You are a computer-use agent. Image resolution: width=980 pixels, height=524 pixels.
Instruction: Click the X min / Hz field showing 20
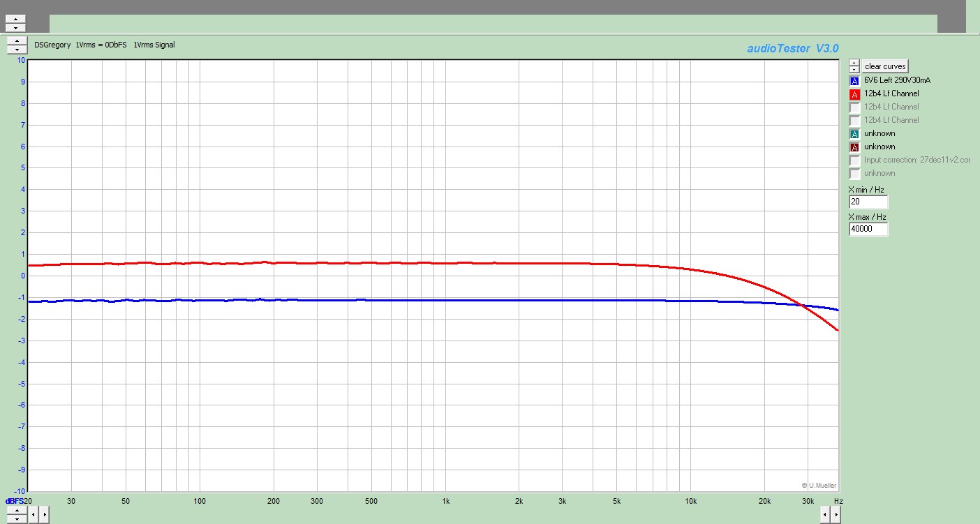tap(868, 202)
